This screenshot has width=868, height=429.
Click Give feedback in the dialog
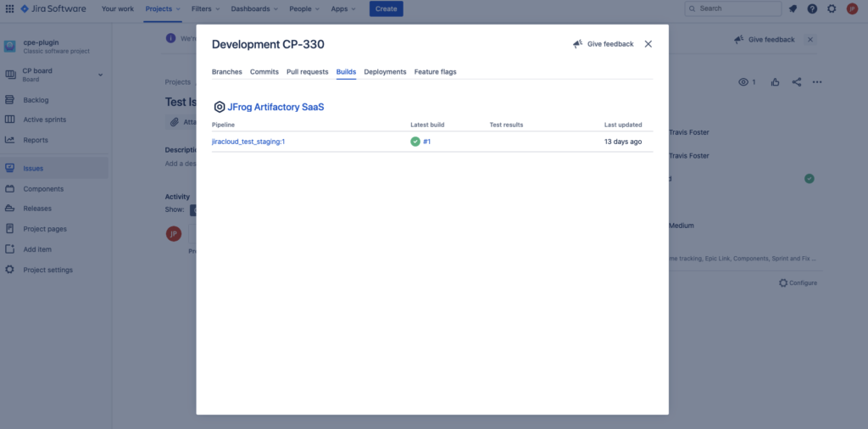(x=604, y=44)
